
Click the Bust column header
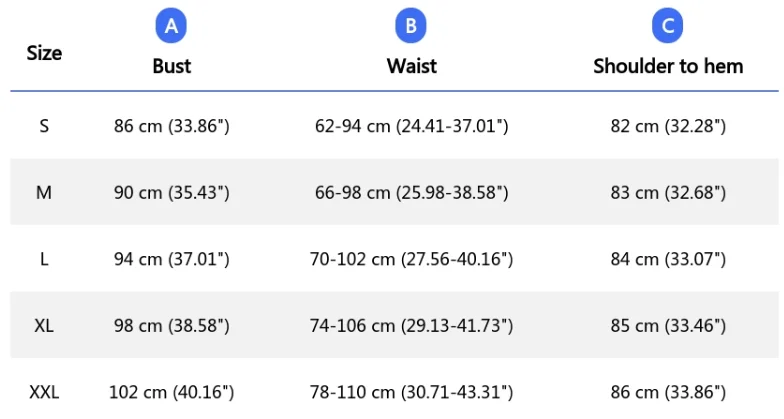[x=172, y=66]
